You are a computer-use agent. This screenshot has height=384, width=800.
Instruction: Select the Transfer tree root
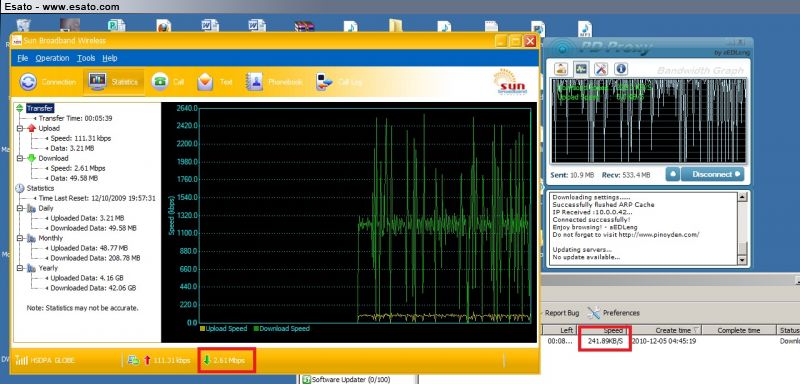coord(40,108)
